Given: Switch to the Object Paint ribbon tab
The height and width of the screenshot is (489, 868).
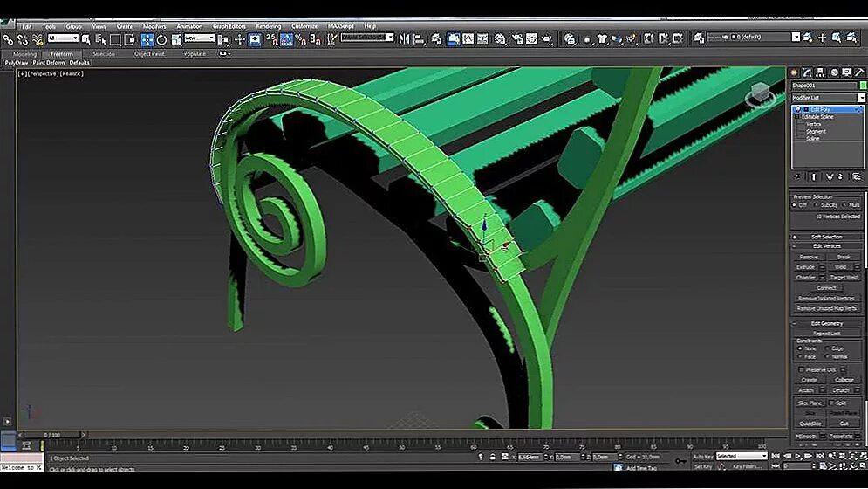Looking at the screenshot, I should tap(149, 54).
